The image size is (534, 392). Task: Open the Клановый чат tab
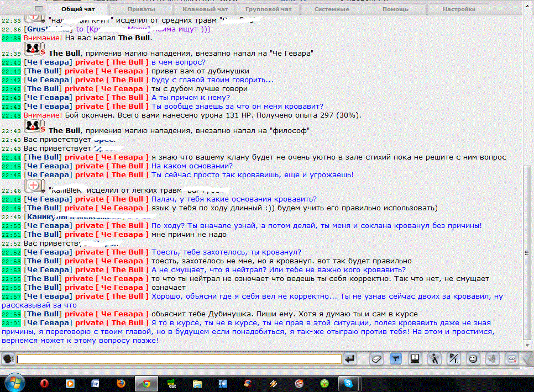[205, 9]
